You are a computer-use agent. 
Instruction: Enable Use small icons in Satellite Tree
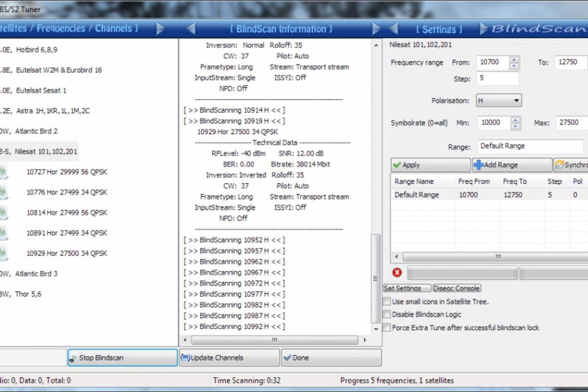coord(387,301)
